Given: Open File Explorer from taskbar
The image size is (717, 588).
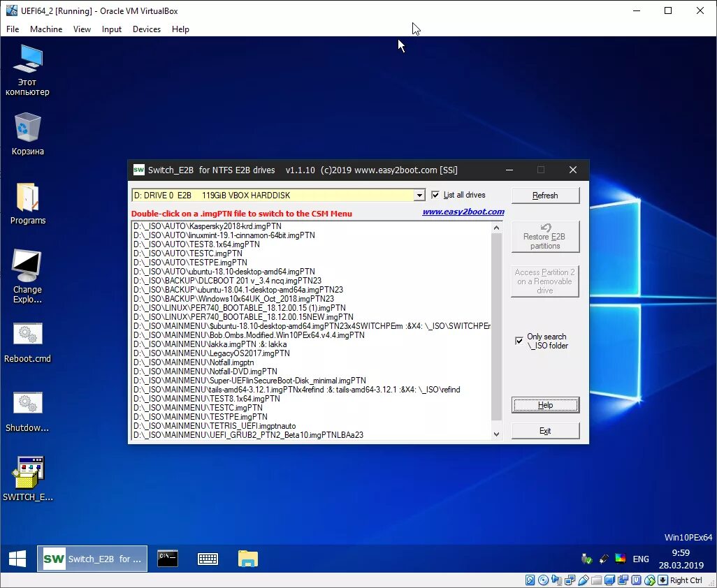Looking at the screenshot, I should [x=248, y=558].
